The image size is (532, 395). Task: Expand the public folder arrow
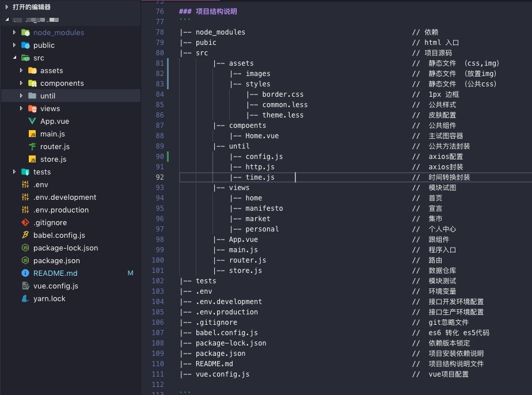pos(14,45)
